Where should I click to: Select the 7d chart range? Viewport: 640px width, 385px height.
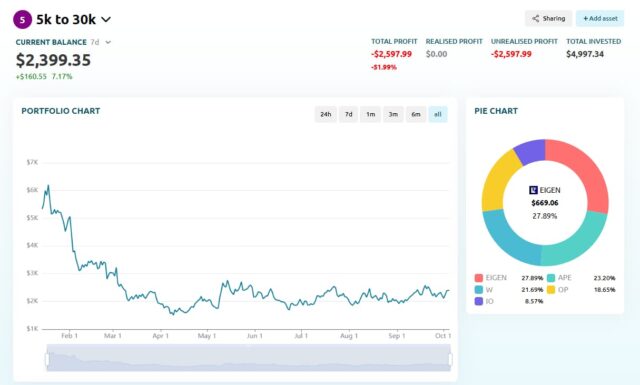(348, 114)
